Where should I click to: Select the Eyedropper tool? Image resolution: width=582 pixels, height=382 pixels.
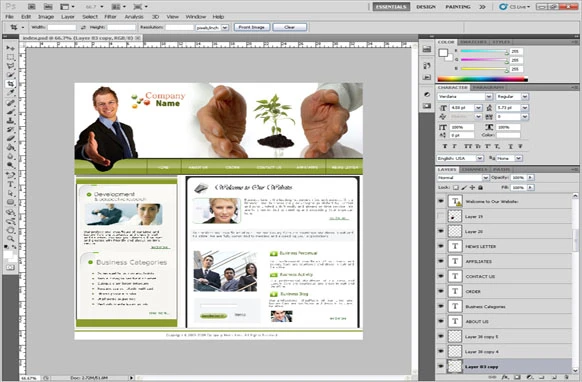[x=10, y=93]
